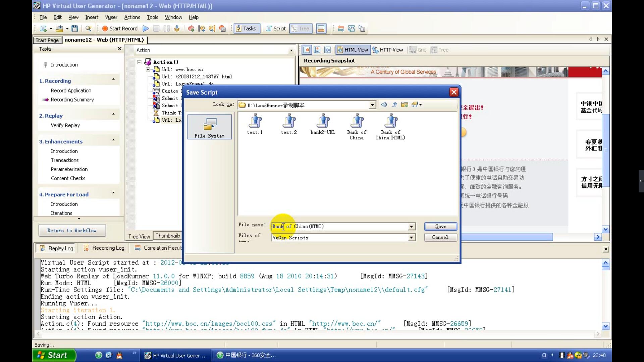Open the Look in folder dropdown

[372, 105]
